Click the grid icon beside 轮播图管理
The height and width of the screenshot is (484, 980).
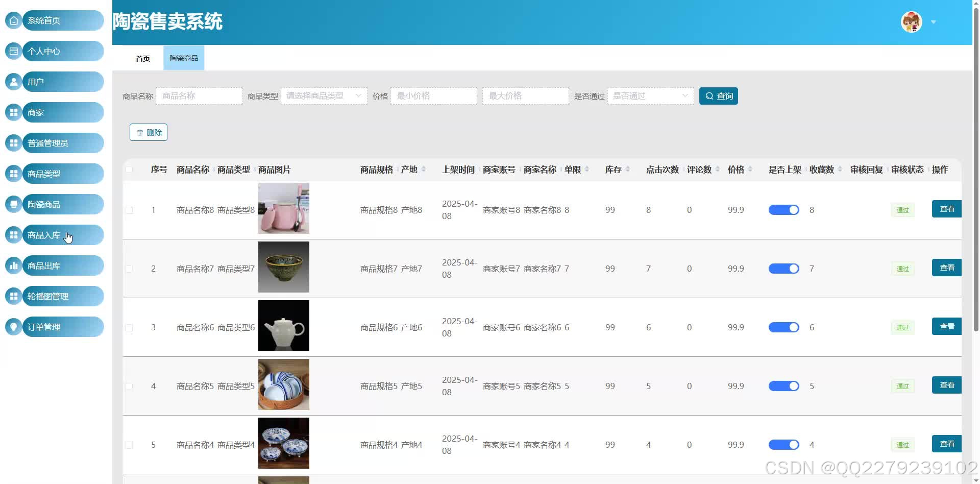click(14, 296)
